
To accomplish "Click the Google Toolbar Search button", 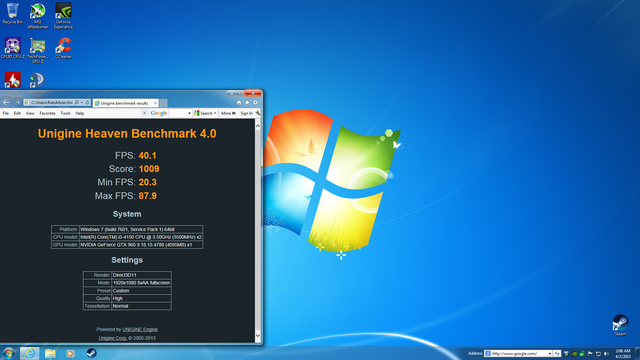I will coord(203,113).
